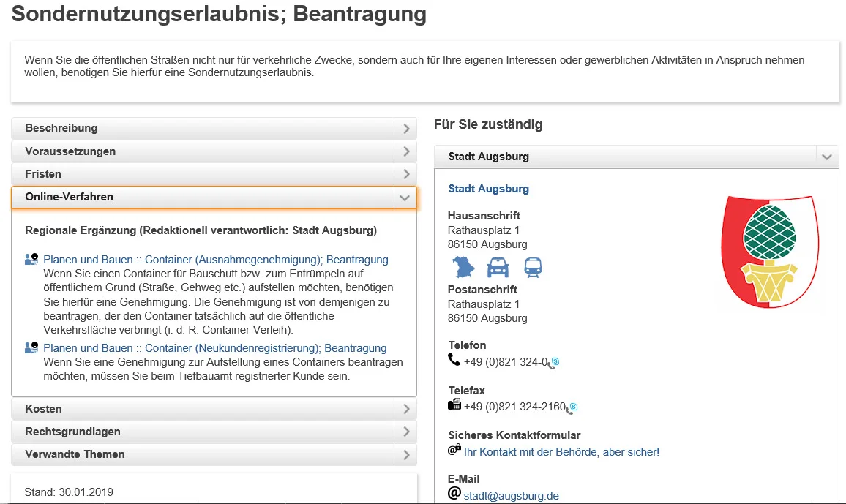Expand the Rechtsgrundlagen section
The height and width of the screenshot is (504, 846).
click(x=214, y=432)
